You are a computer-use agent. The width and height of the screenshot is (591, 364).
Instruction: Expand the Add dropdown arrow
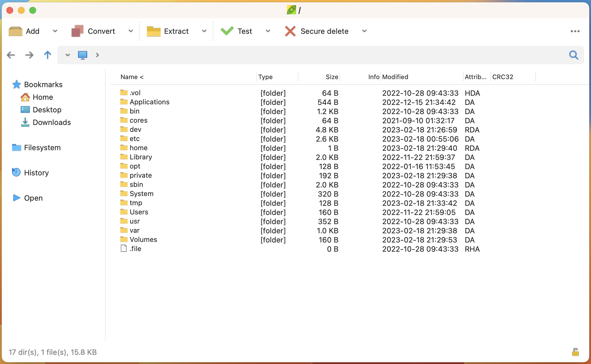pyautogui.click(x=54, y=31)
